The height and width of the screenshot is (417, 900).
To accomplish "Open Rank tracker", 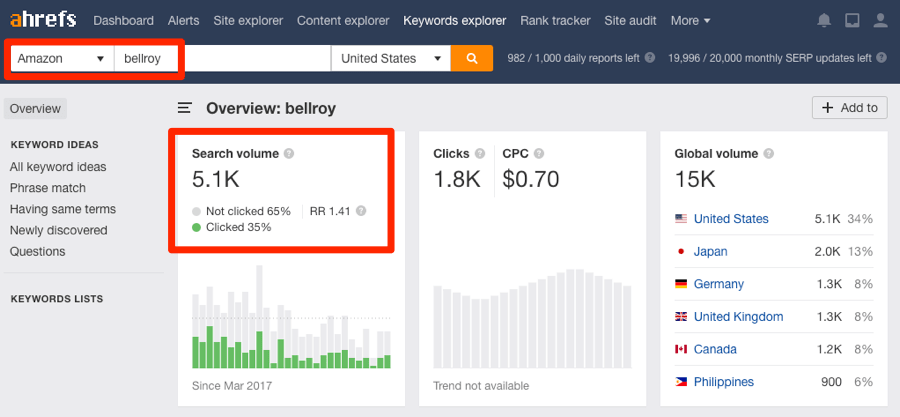I will [555, 21].
